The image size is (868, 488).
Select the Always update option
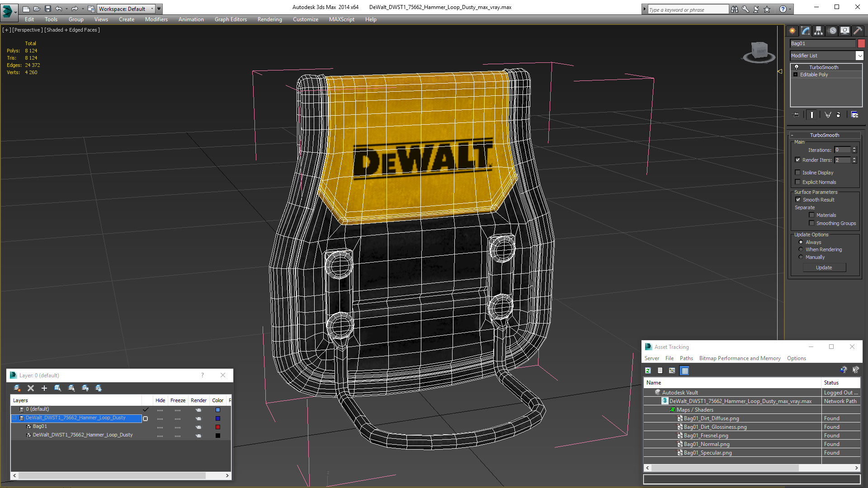click(801, 242)
